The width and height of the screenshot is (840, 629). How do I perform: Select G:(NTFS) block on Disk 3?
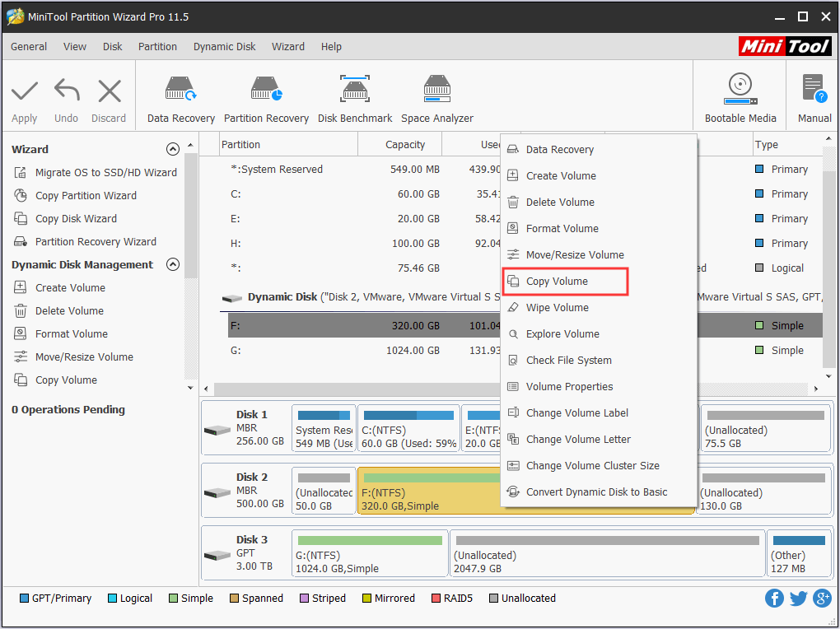point(370,553)
